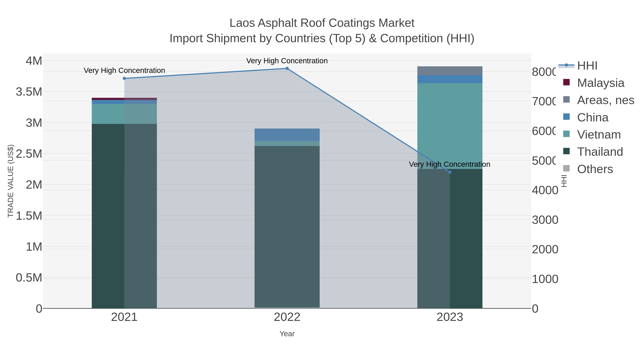Toggle the Thailand legend label
Screen dimensions: 644x362
tap(600, 152)
